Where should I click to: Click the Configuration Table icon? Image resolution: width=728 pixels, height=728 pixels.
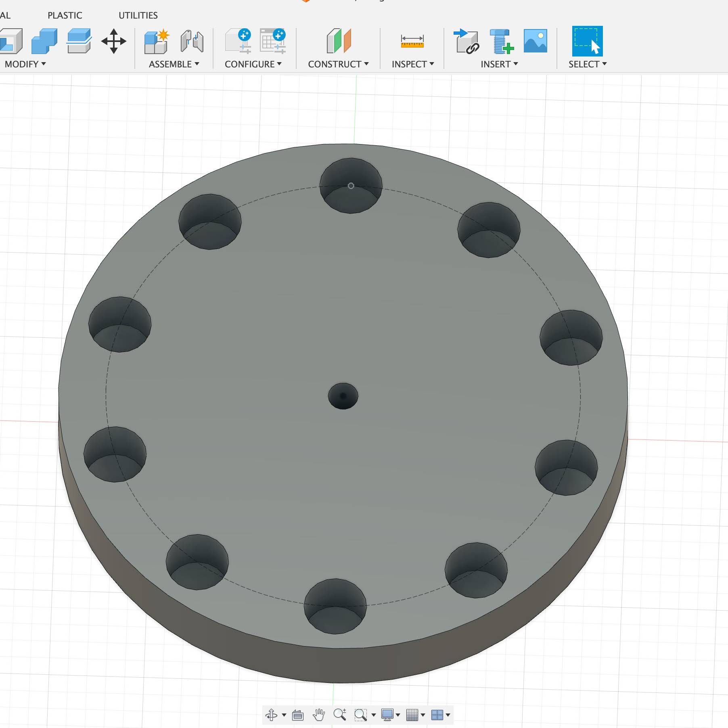[x=273, y=41]
